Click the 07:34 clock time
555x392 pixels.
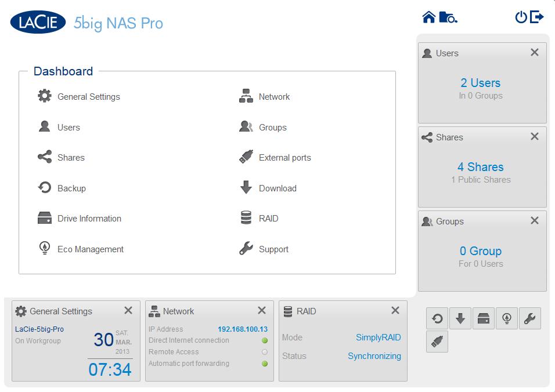coord(110,369)
